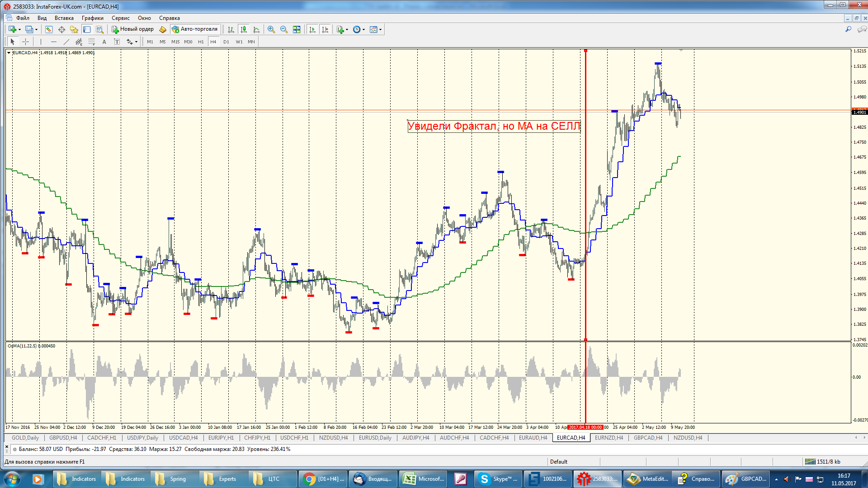Expand the Periods dropdown arrow
This screenshot has width=868, height=488.
(363, 29)
